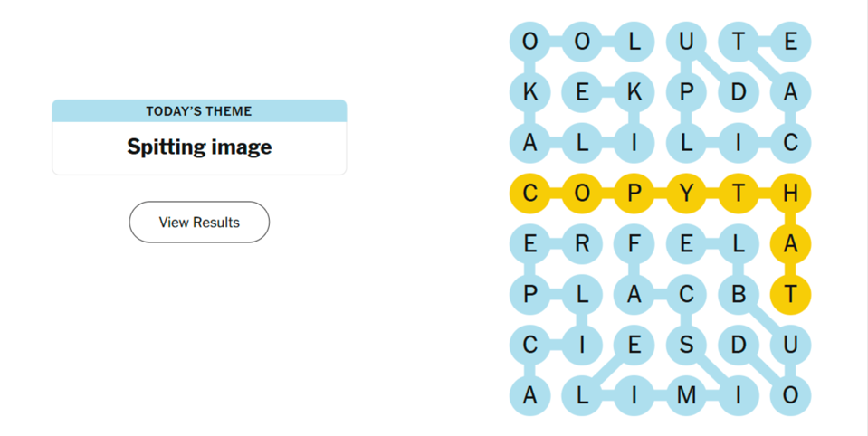Click the Today's Theme header

point(199,111)
